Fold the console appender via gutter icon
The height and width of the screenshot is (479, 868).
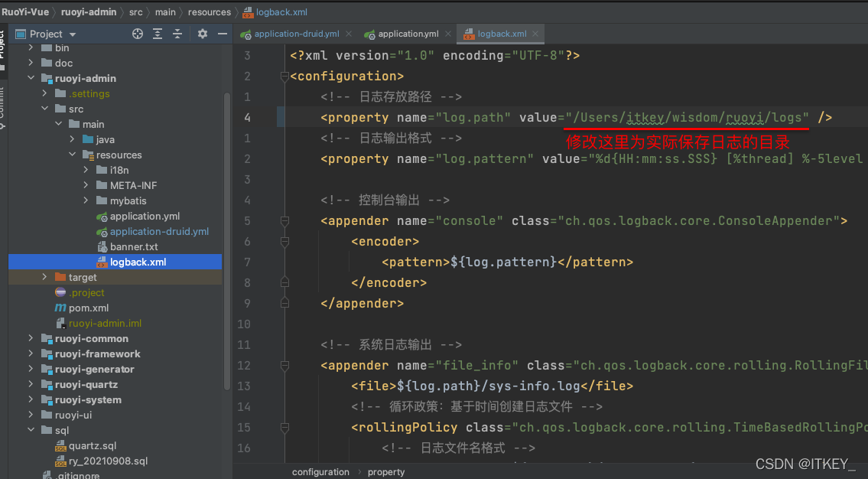[284, 221]
